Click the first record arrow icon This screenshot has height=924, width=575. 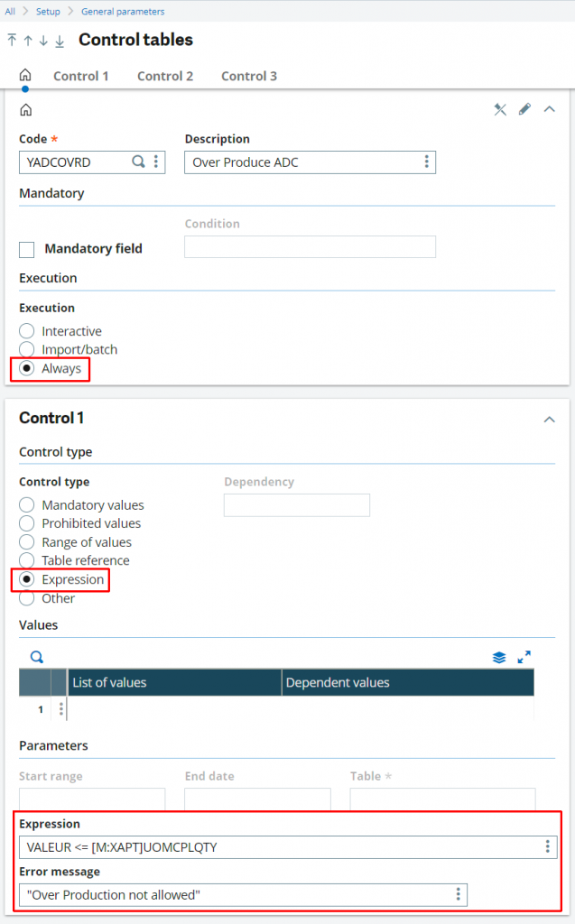coord(12,41)
